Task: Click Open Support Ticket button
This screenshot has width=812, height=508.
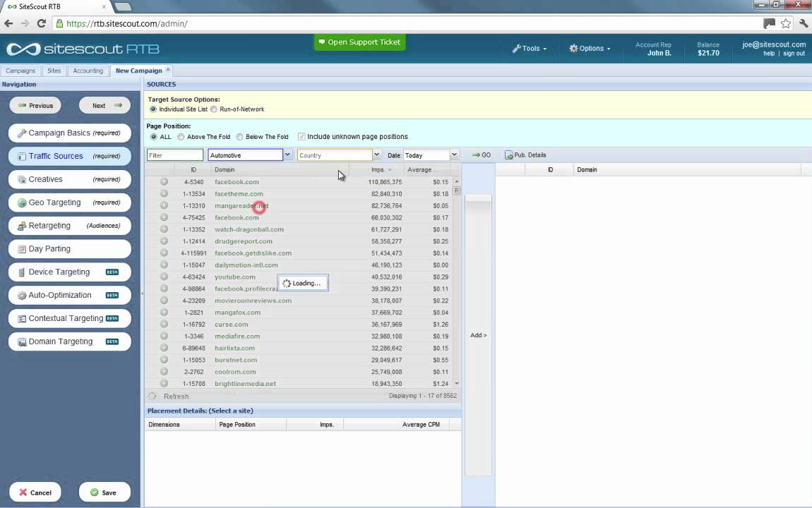Action: [x=359, y=42]
